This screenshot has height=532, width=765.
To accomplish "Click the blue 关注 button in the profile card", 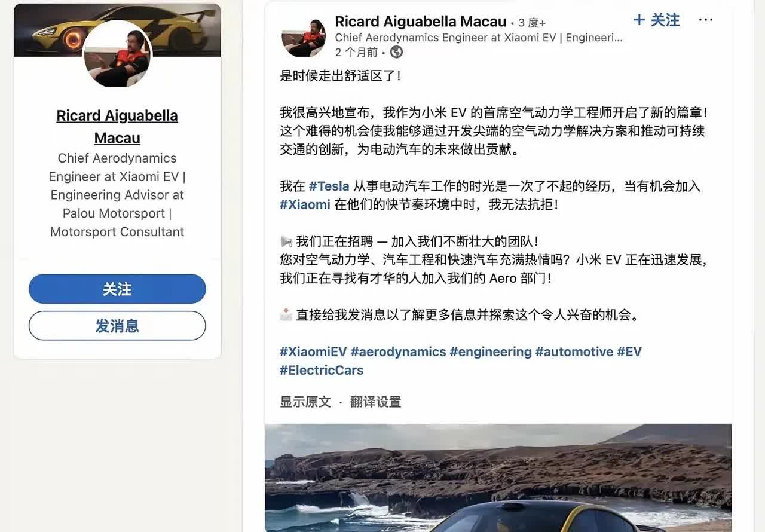I will [x=117, y=289].
